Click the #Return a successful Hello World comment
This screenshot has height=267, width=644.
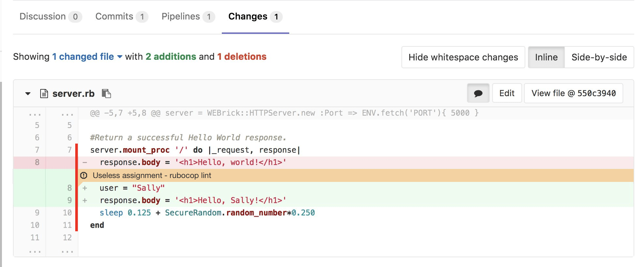pyautogui.click(x=188, y=138)
